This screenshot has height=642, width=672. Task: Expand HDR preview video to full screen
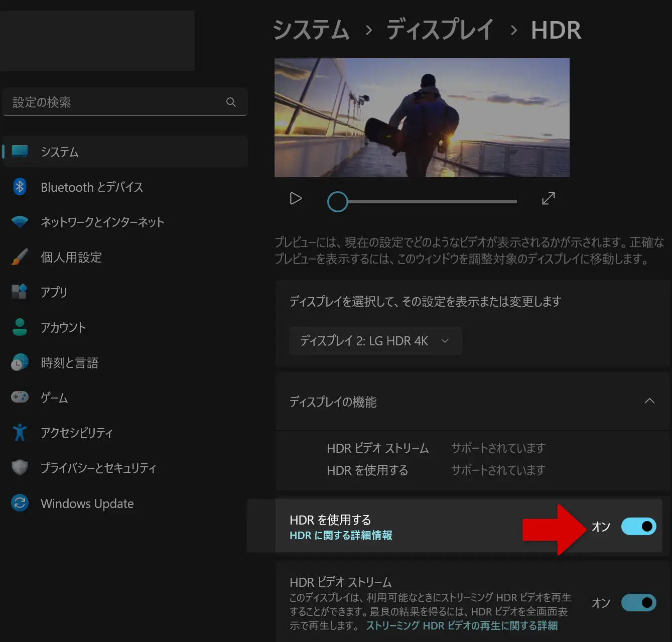pyautogui.click(x=548, y=198)
